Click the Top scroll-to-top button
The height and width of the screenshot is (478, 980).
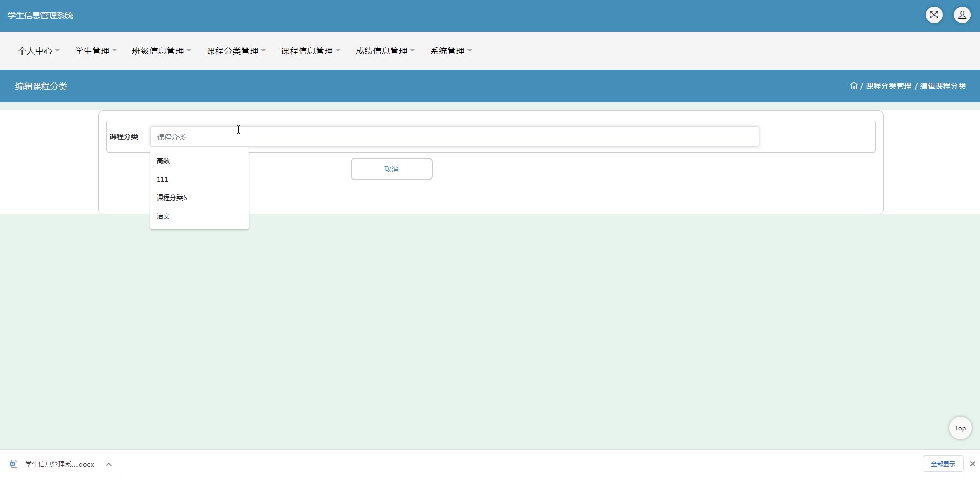(960, 428)
